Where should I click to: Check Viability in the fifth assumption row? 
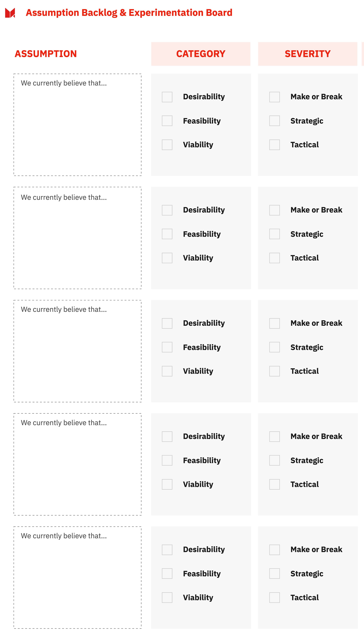(167, 597)
